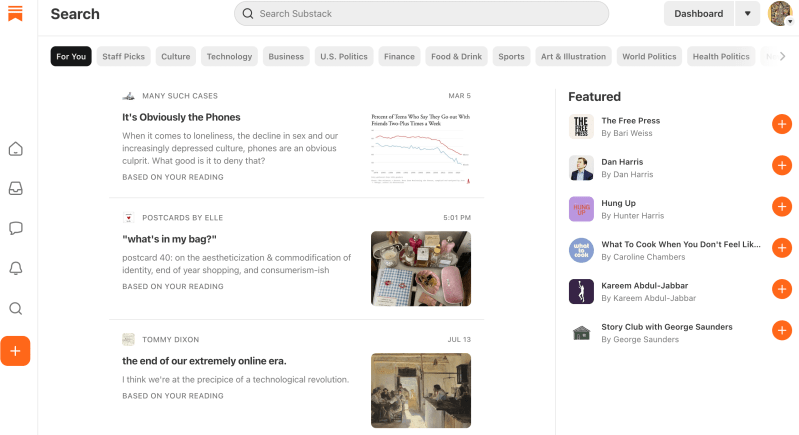Open the teens chart article thumbnail
The image size is (799, 435).
pyautogui.click(x=421, y=147)
